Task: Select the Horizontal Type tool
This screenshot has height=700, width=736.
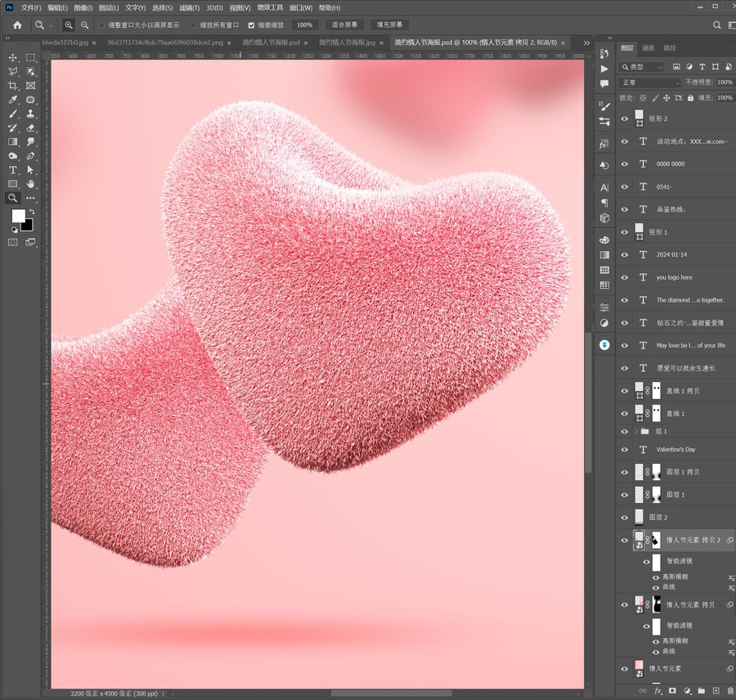Action: pos(12,170)
